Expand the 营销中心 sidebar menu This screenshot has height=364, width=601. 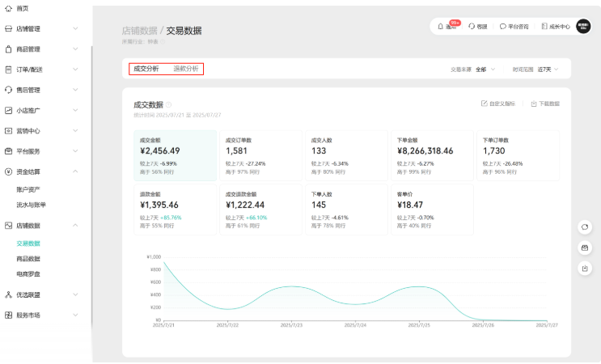pyautogui.click(x=75, y=130)
